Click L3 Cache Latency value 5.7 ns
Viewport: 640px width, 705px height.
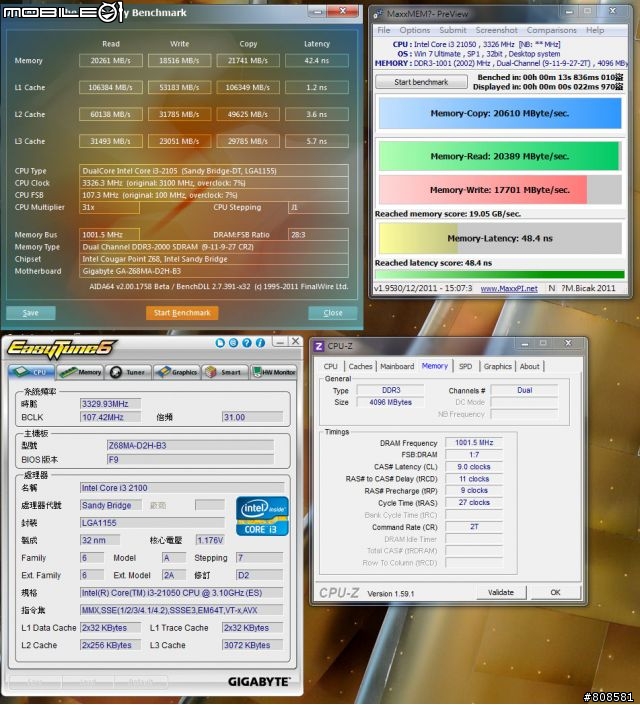point(317,141)
